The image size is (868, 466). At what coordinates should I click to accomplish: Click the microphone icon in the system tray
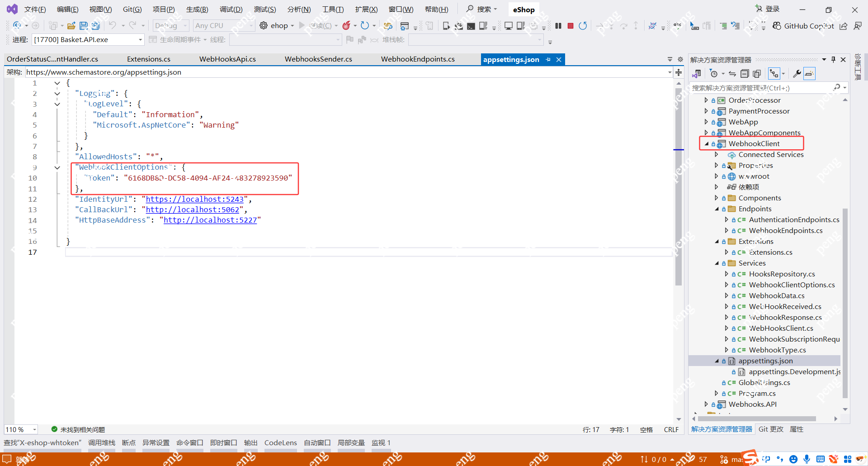[x=807, y=459]
